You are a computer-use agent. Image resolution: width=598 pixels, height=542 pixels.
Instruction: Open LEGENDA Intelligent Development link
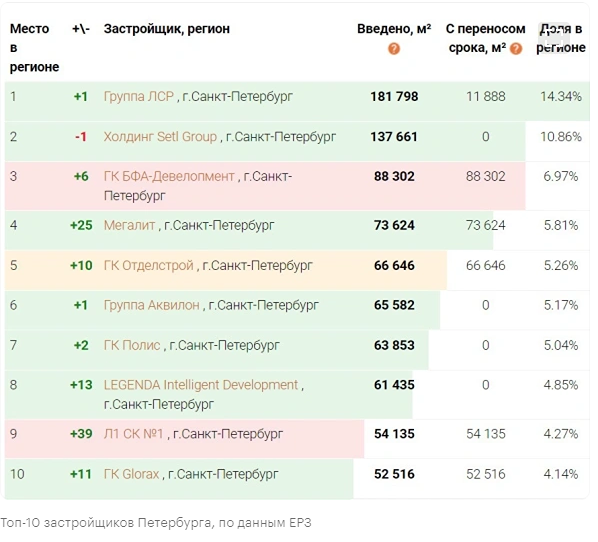point(201,385)
